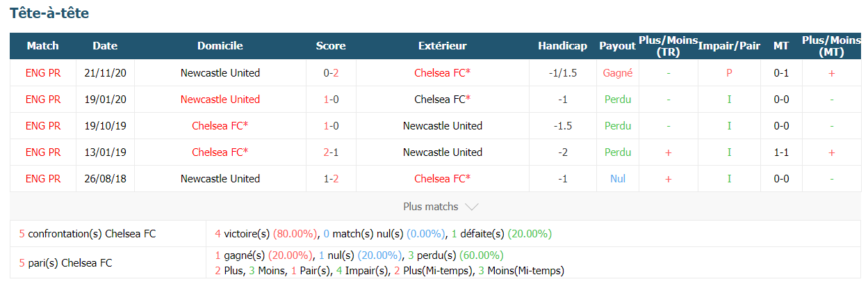
Task: Select the Payout column header
Action: (x=617, y=46)
